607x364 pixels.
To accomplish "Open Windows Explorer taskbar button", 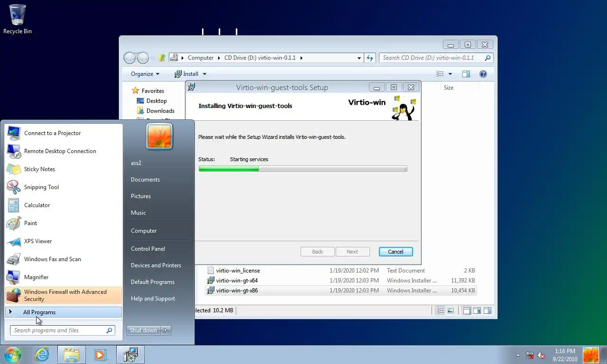I will tap(72, 355).
